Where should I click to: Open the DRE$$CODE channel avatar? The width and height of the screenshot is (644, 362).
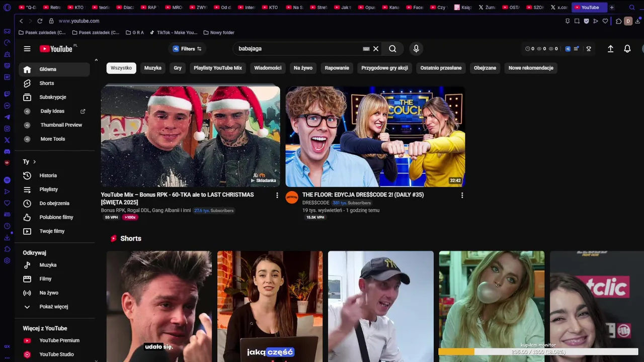[x=292, y=198]
